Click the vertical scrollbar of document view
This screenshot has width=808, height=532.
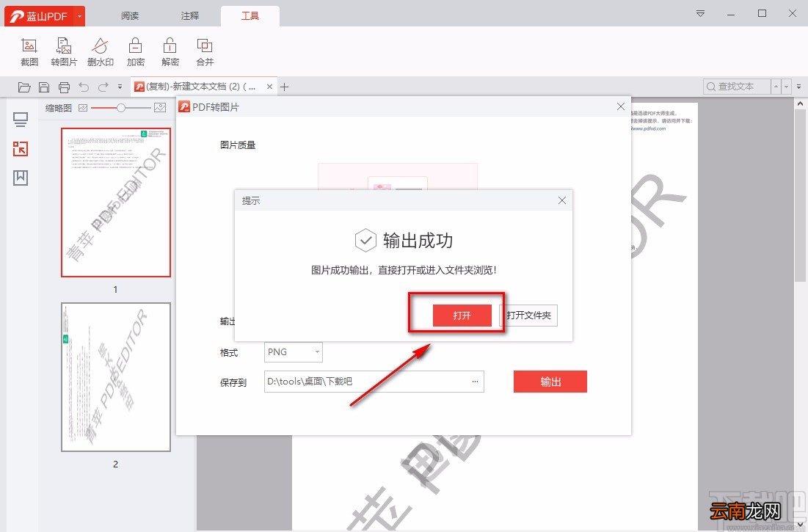click(x=800, y=195)
